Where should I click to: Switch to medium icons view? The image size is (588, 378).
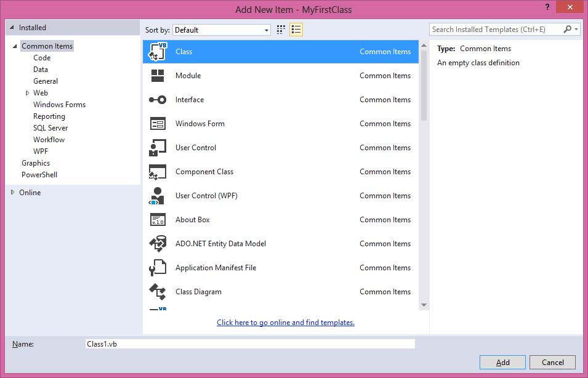281,30
